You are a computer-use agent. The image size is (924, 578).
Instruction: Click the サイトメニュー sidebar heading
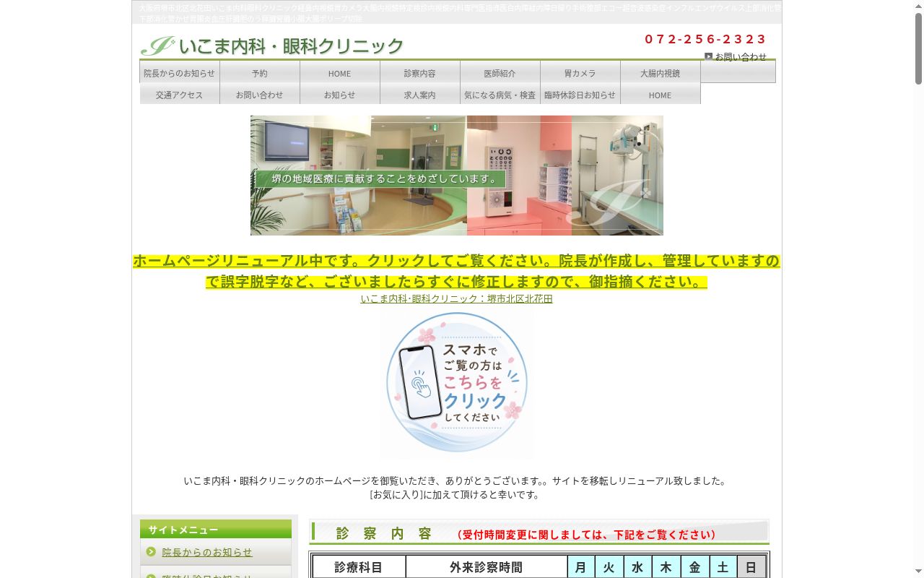click(x=216, y=530)
